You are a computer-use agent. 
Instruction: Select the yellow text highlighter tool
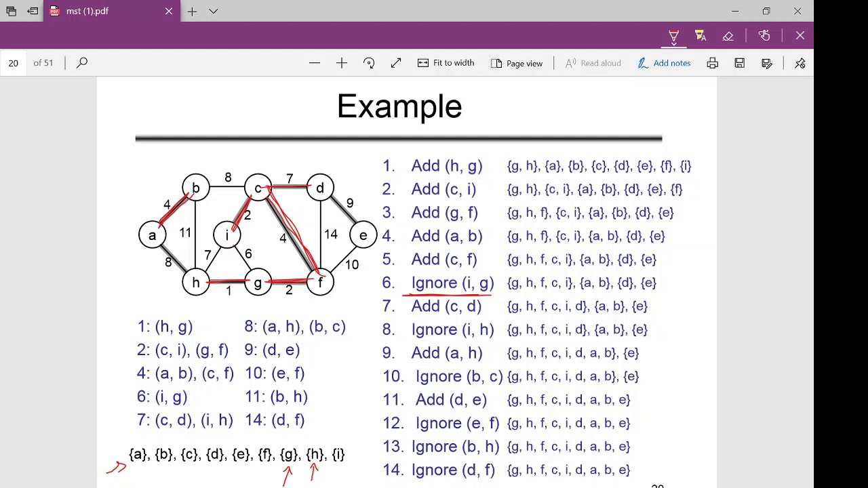pos(701,36)
